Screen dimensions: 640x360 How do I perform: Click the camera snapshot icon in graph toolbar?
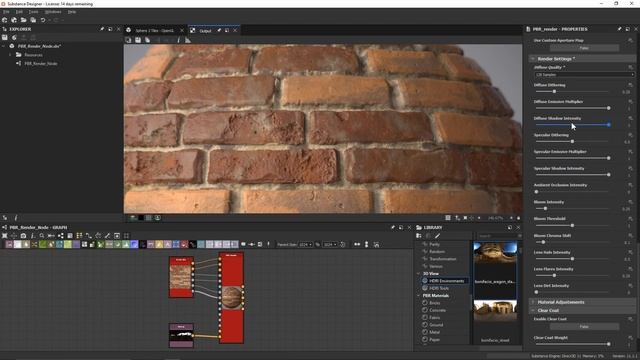(x=23, y=236)
